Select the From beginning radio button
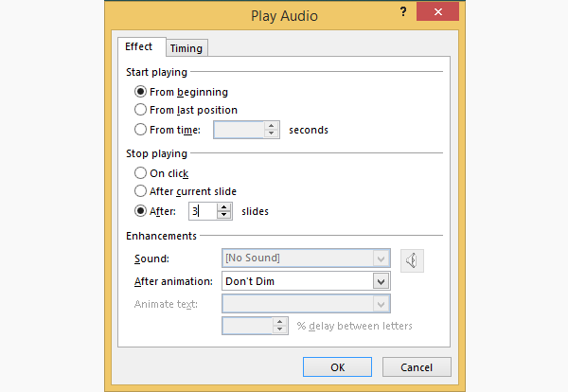The image size is (568, 392). (x=141, y=92)
